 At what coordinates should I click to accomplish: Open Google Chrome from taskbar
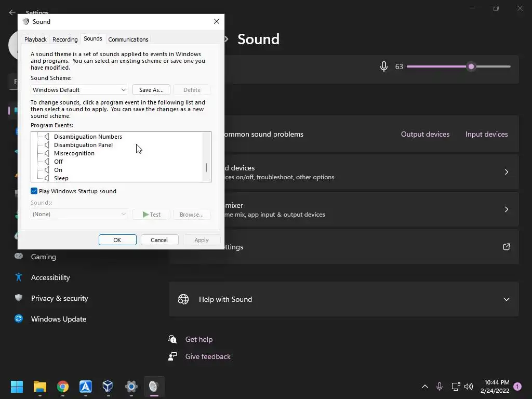(x=63, y=387)
